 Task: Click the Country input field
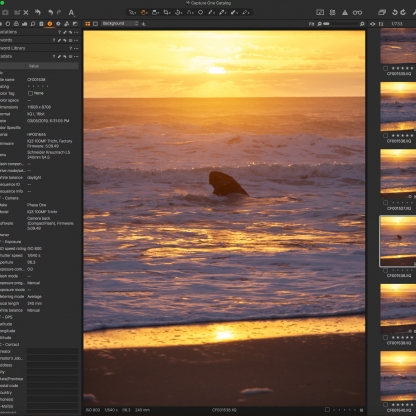52,392
